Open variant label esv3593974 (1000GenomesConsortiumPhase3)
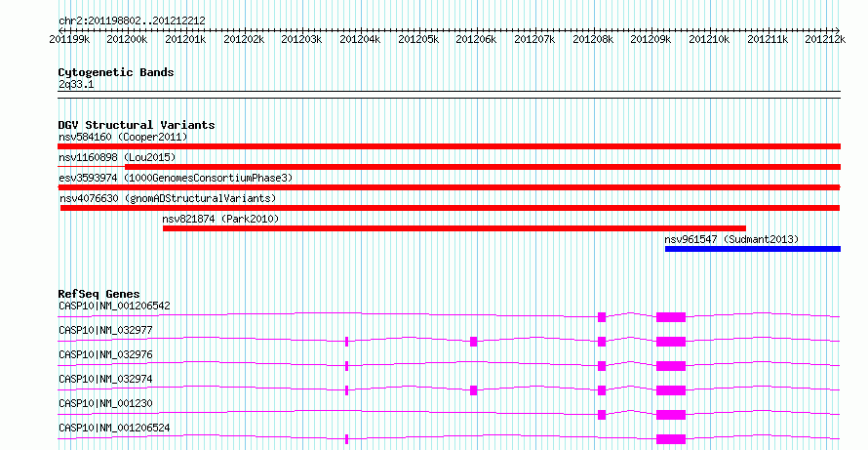The width and height of the screenshot is (868, 450). [x=176, y=178]
